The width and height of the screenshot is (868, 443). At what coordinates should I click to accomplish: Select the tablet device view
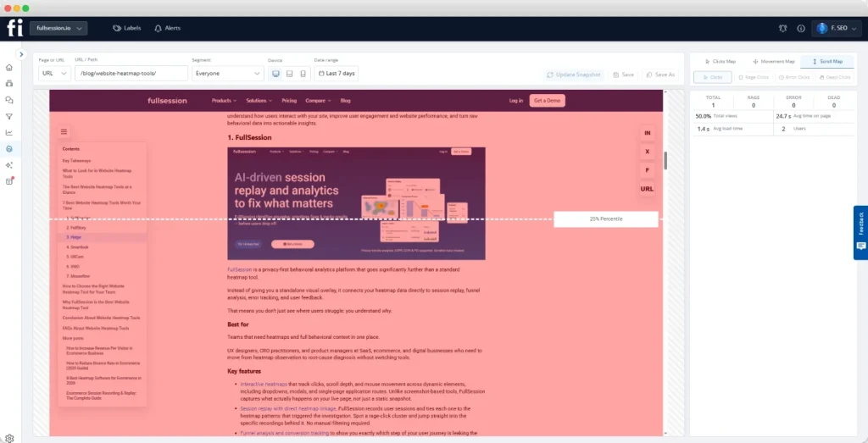tap(289, 74)
